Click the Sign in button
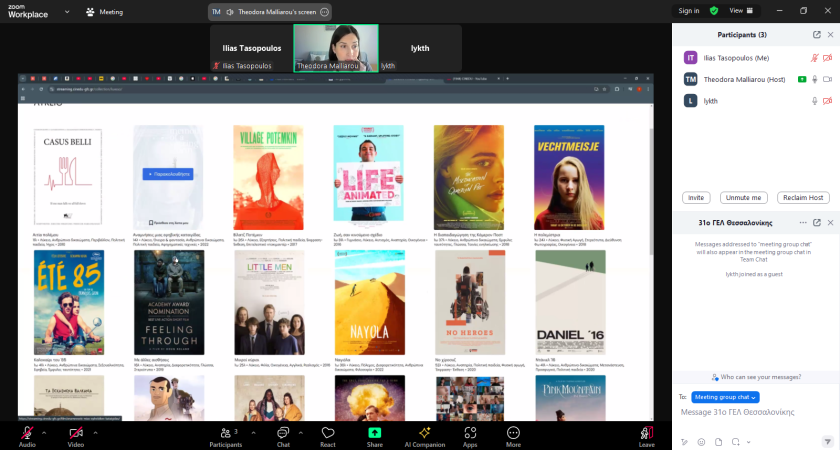The image size is (840, 450). click(x=688, y=11)
